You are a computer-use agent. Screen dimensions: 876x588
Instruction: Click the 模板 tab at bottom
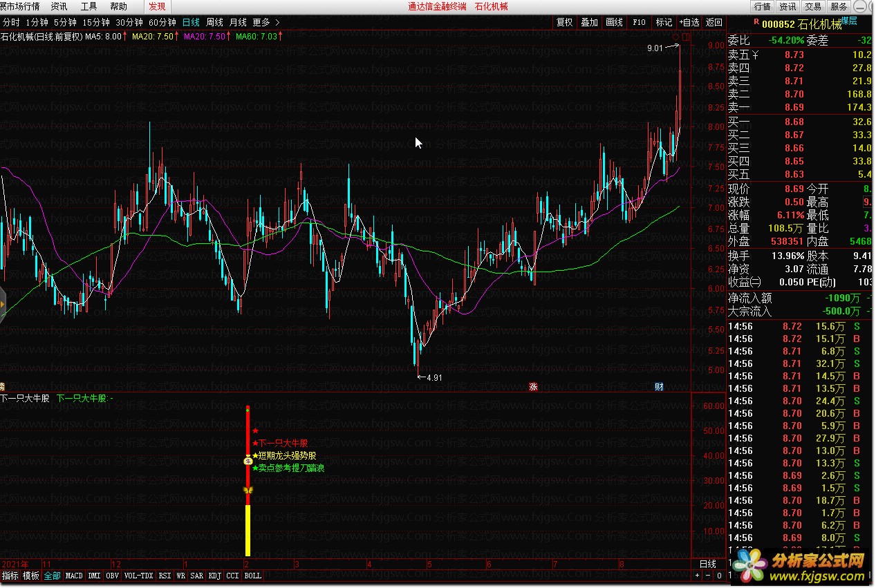(31, 576)
